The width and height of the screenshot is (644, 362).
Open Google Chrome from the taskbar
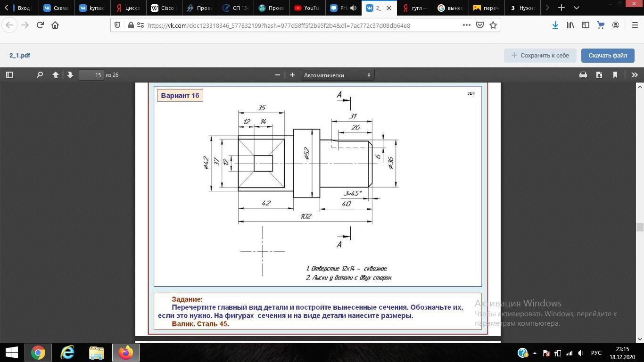[38, 353]
